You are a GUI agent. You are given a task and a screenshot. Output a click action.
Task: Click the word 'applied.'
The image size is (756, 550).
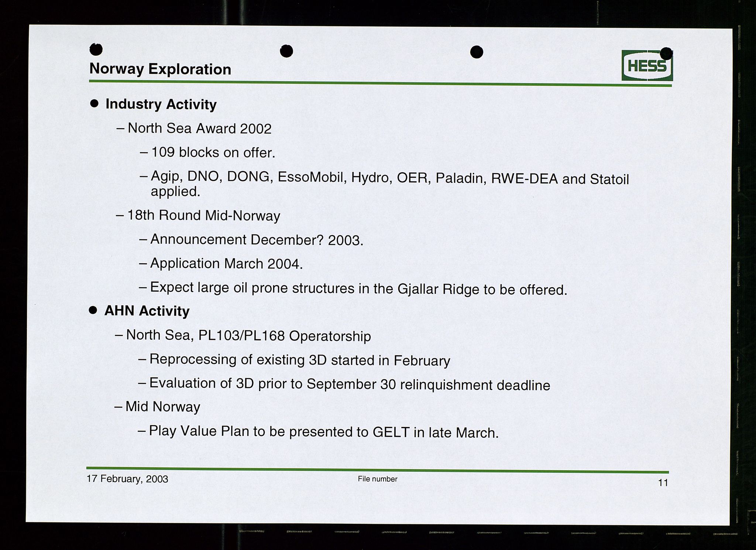[x=175, y=192]
